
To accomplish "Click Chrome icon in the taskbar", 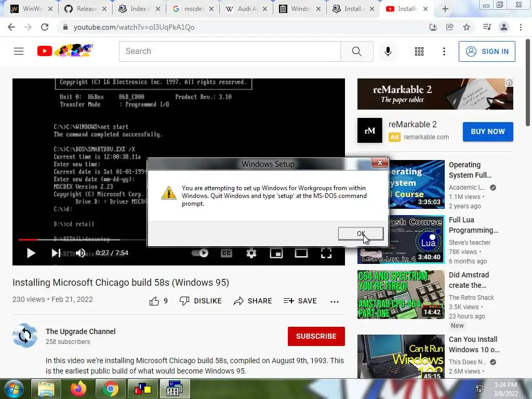I will pos(110,389).
